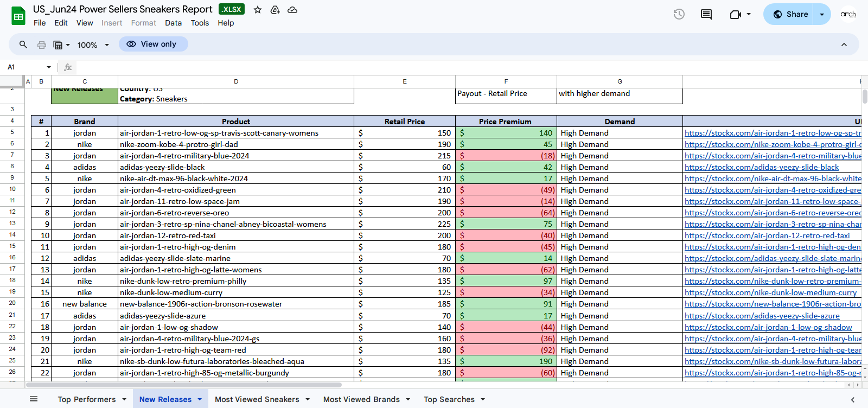868x408 pixels.
Task: Click the Name box showing A1
Action: [24, 67]
